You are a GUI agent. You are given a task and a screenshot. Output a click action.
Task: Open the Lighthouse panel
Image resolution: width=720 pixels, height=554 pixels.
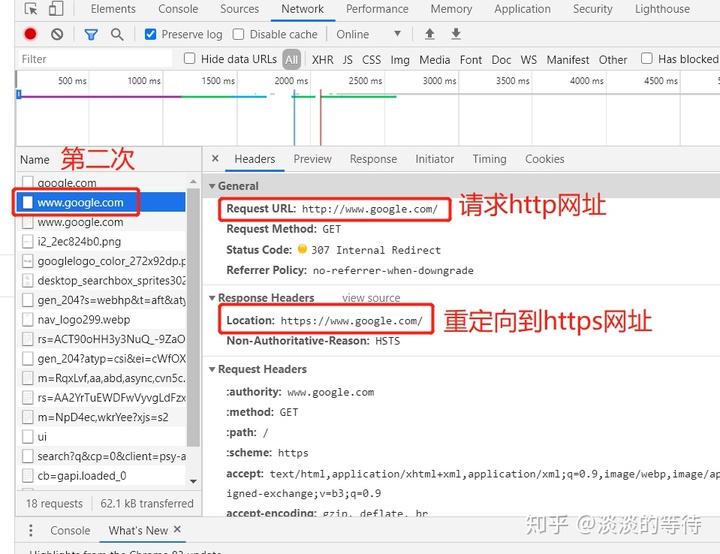pyautogui.click(x=662, y=9)
